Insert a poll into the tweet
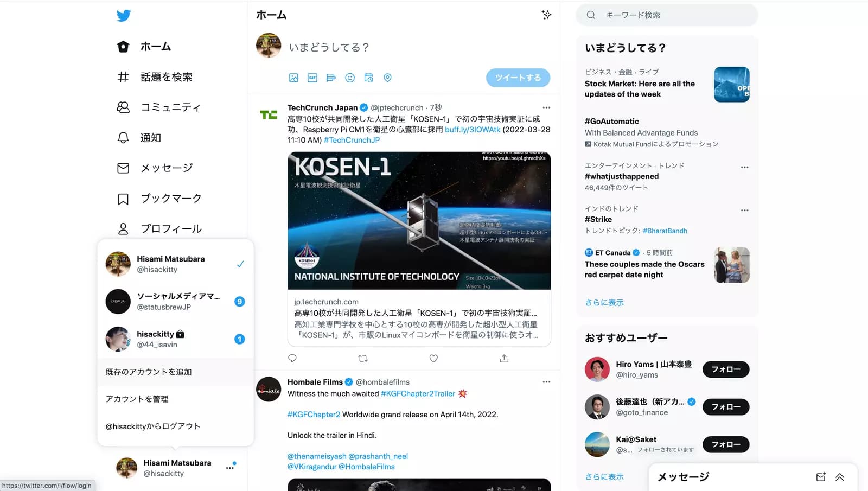 331,78
